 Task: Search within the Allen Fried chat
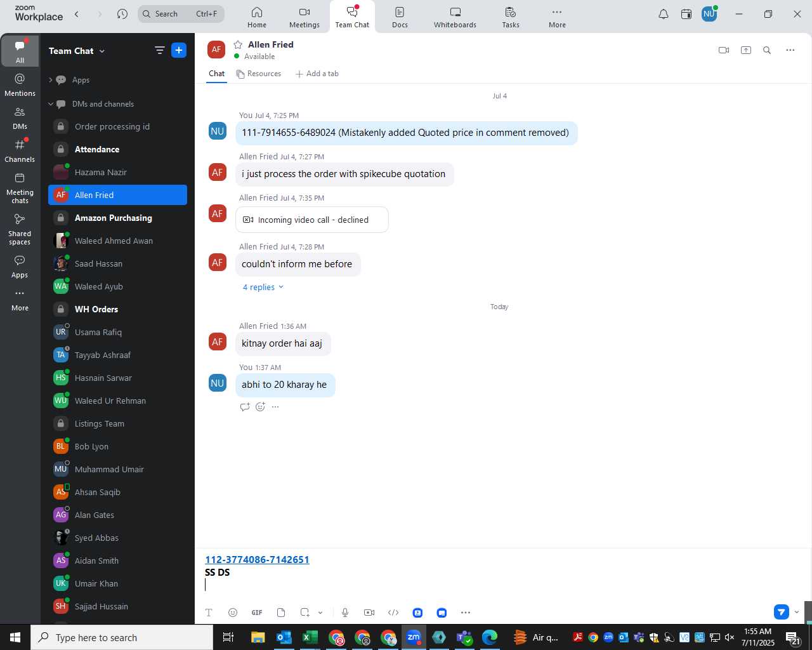pos(767,50)
